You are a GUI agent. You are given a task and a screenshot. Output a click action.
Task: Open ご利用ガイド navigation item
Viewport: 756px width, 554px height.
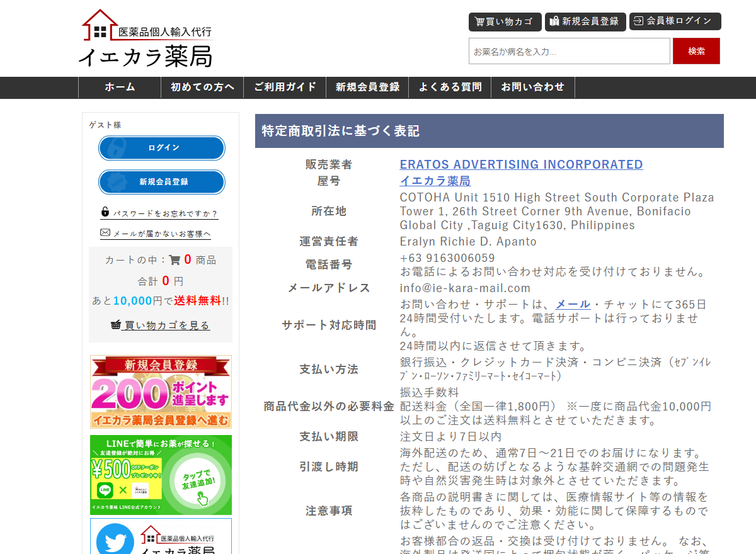coord(285,88)
